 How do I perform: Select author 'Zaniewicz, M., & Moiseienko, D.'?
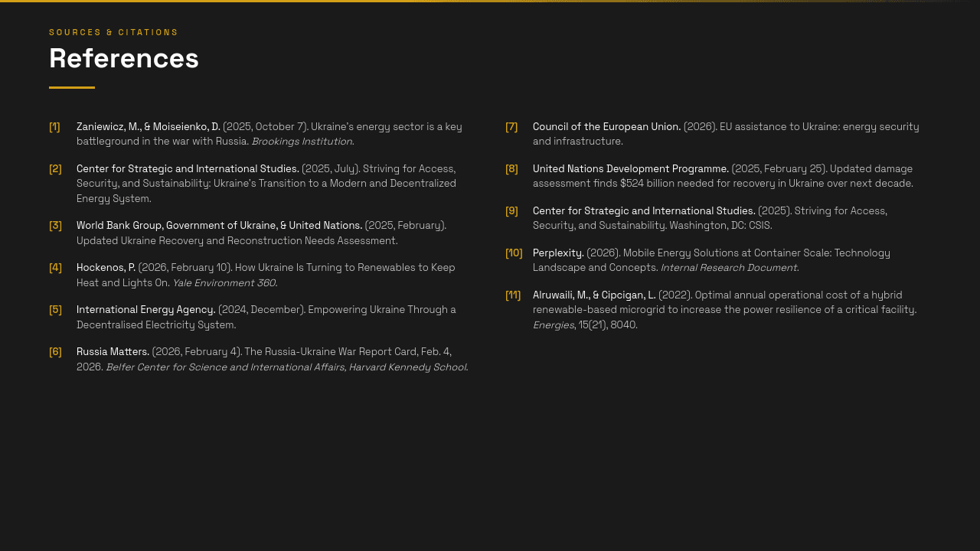point(149,127)
